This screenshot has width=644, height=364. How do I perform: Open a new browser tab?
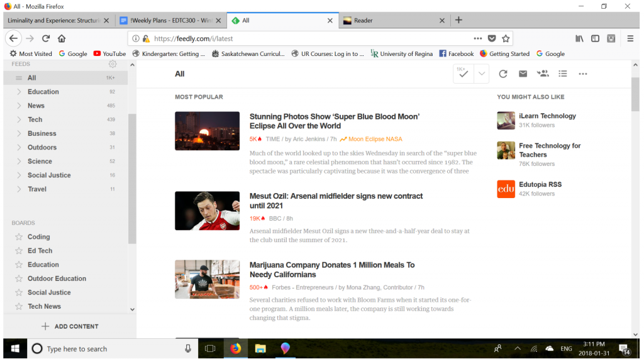458,20
